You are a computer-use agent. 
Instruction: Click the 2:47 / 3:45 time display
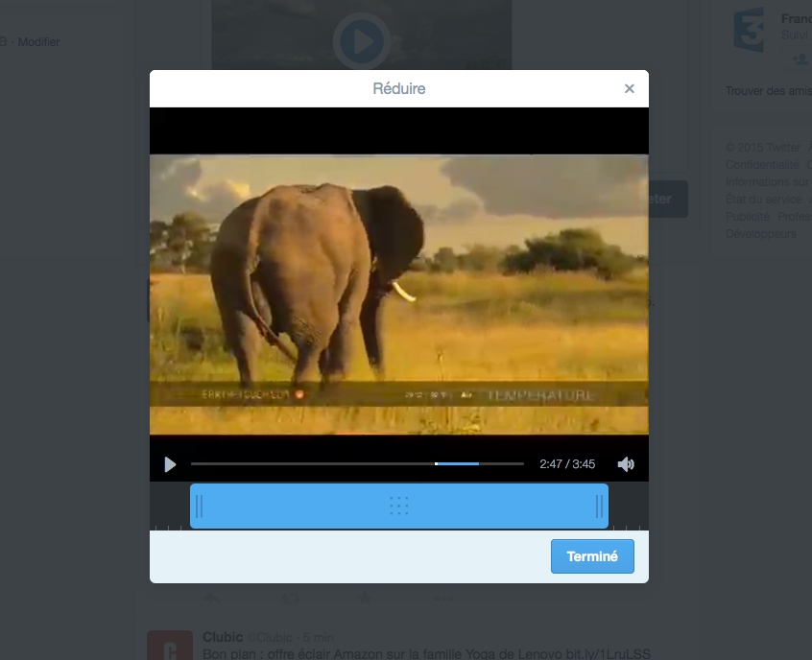[567, 463]
